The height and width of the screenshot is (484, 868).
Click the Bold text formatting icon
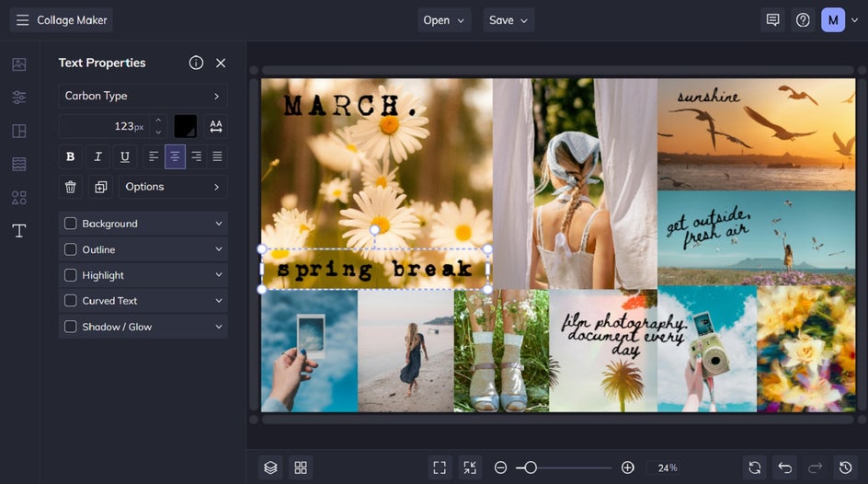(x=71, y=156)
